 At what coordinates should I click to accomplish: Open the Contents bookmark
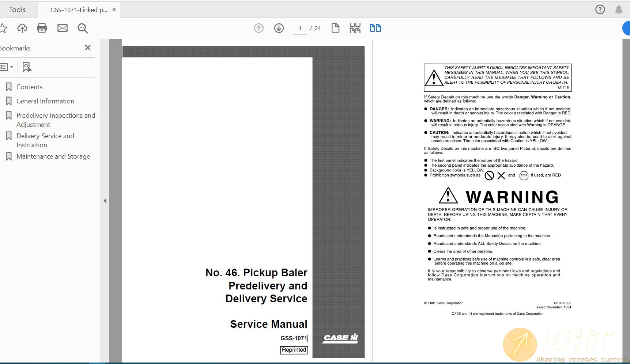29,87
